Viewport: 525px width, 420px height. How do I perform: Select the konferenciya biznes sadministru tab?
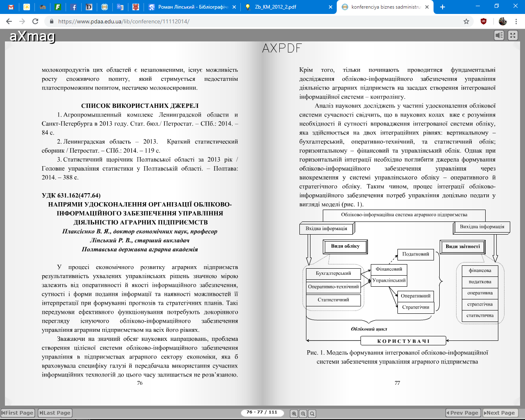coord(385,7)
